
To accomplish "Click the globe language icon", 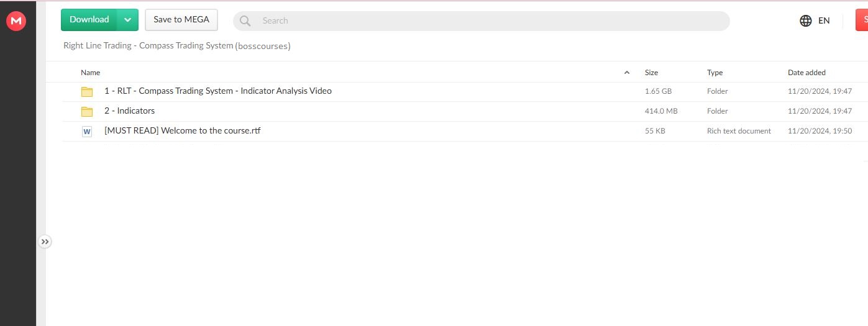I will pyautogui.click(x=806, y=21).
